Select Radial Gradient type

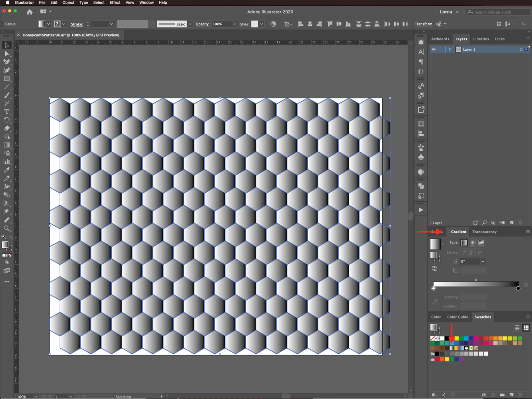(472, 243)
